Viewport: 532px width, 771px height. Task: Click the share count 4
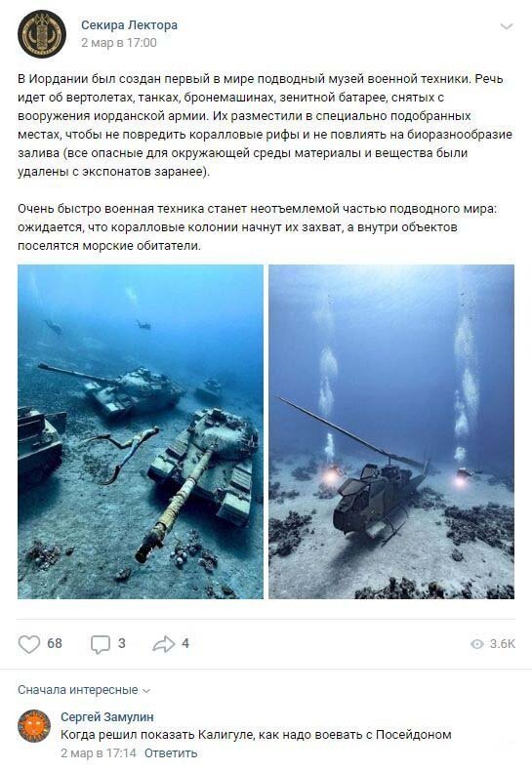(x=185, y=644)
